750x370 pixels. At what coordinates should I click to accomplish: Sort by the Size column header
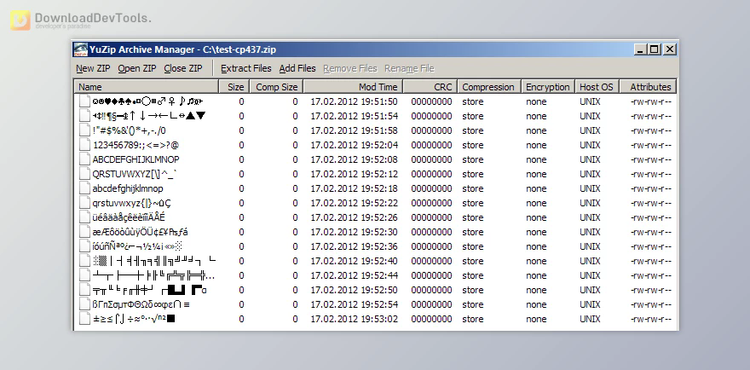pos(233,87)
